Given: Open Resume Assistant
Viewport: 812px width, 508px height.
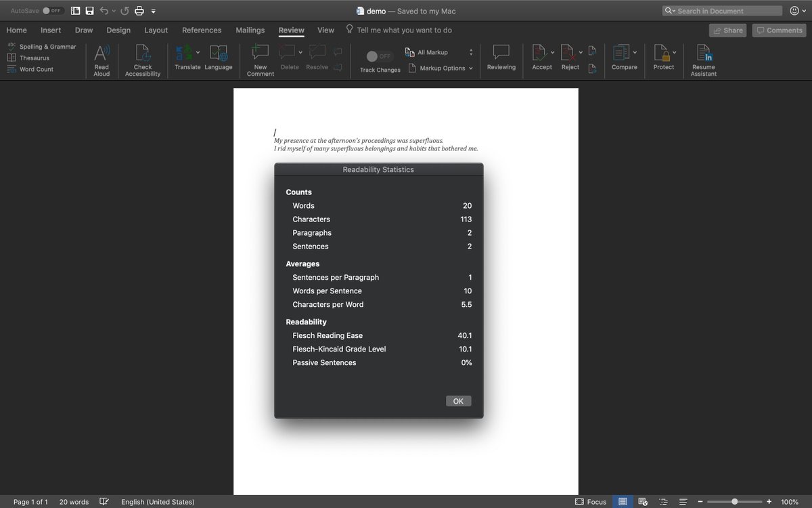Looking at the screenshot, I should pos(704,60).
